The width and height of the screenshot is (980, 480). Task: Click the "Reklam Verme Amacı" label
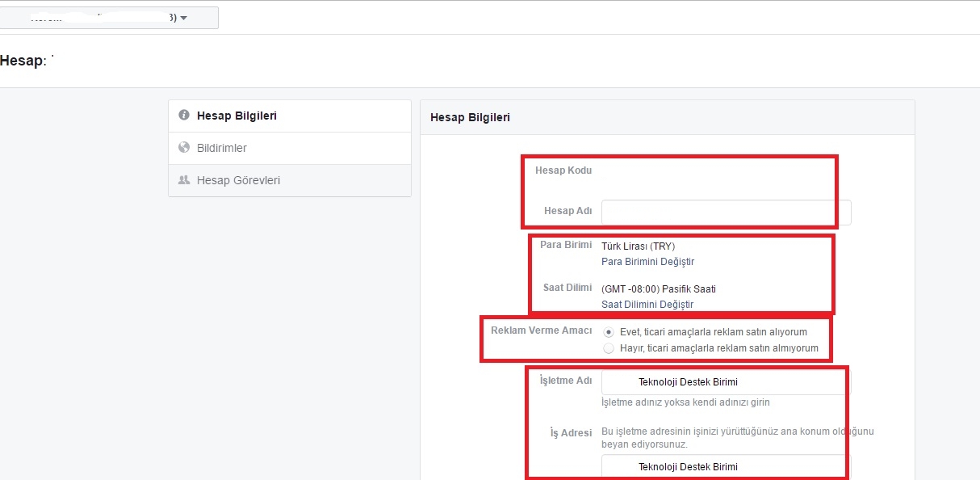pos(541,331)
